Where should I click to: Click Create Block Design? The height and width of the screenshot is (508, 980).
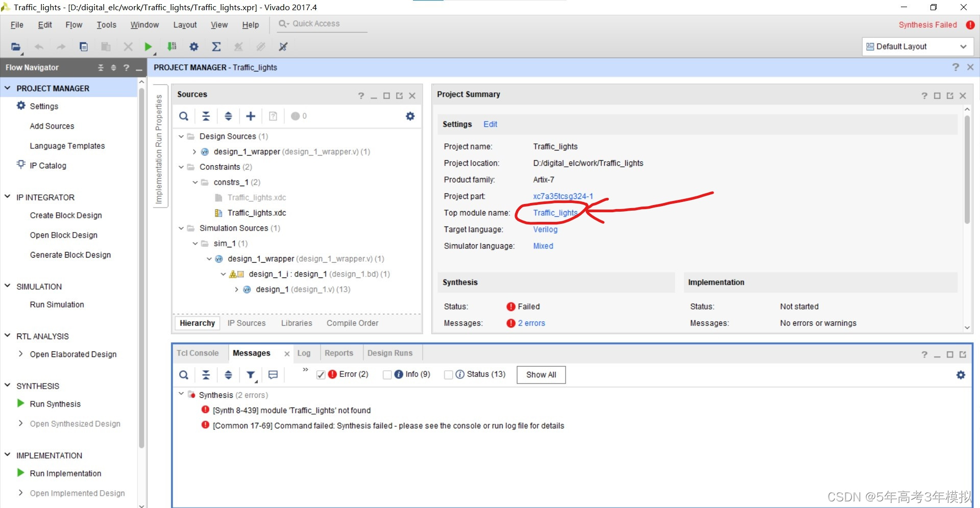tap(66, 215)
